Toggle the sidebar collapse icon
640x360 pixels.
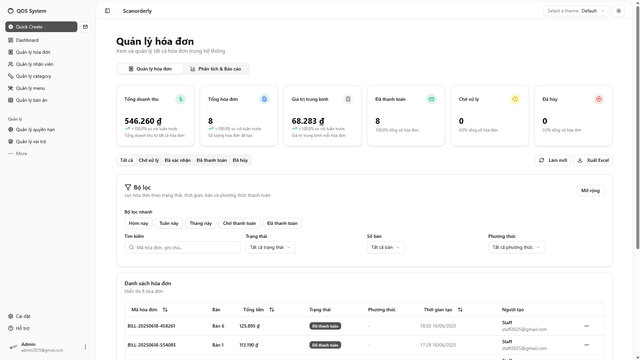coord(107,11)
